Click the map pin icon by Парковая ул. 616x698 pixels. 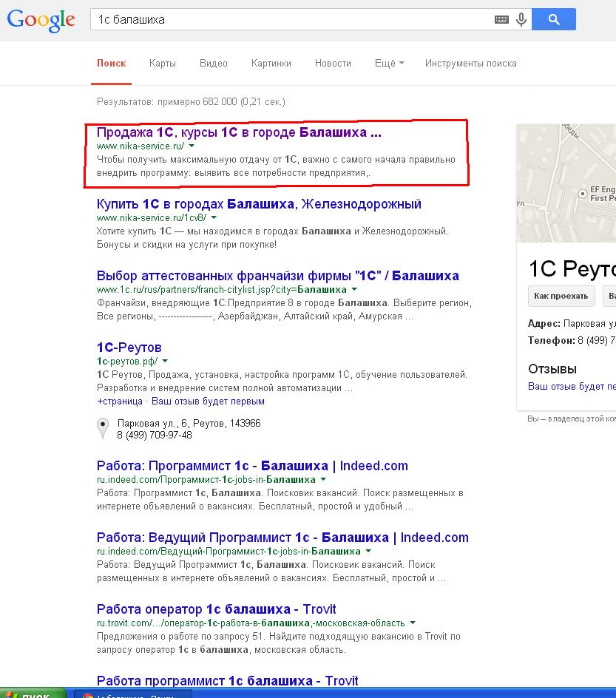(x=103, y=428)
